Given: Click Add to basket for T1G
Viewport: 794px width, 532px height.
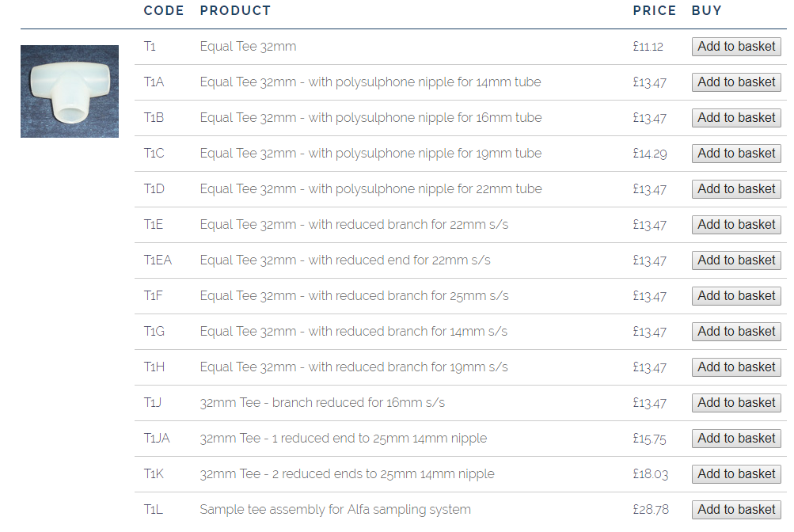Looking at the screenshot, I should point(736,332).
